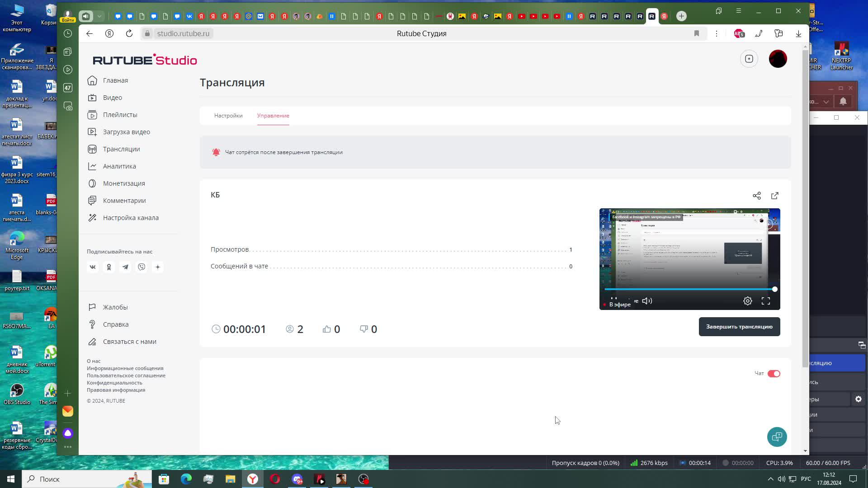The height and width of the screenshot is (488, 868).
Task: Open the stream in a new window icon
Action: [774, 196]
